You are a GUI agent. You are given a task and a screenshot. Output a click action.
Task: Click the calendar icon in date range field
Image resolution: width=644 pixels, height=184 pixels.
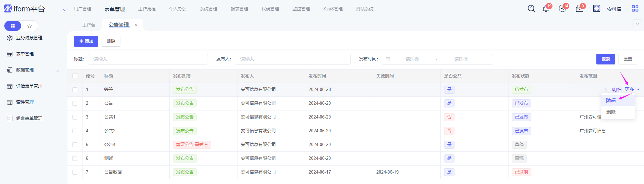pyautogui.click(x=388, y=59)
